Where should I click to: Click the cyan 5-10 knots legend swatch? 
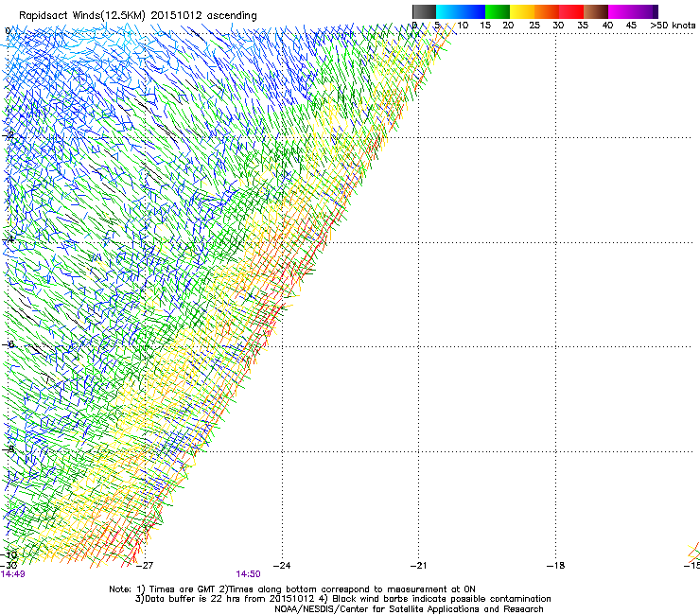pos(448,11)
